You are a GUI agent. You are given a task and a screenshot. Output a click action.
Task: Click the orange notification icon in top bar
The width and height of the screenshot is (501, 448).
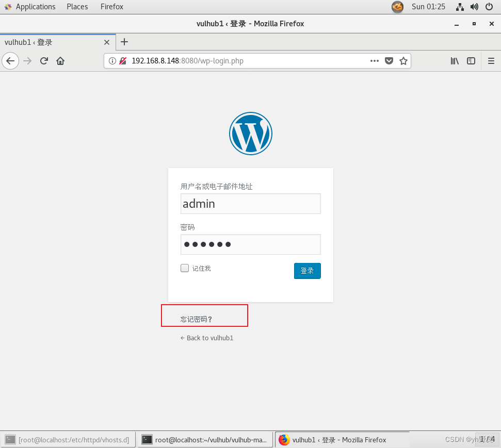pos(397,7)
